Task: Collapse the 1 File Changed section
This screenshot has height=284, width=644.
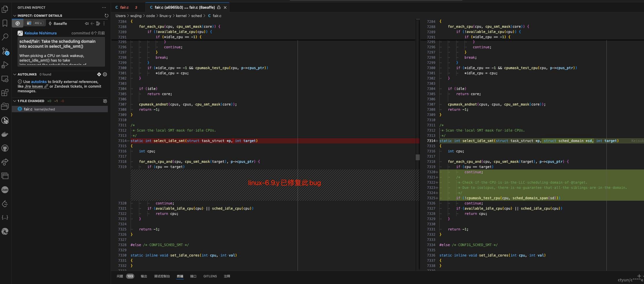Action: [15, 101]
